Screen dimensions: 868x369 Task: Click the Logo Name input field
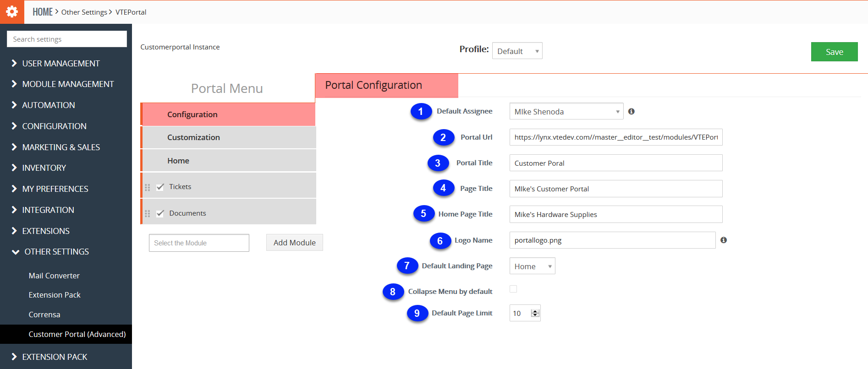pyautogui.click(x=612, y=240)
